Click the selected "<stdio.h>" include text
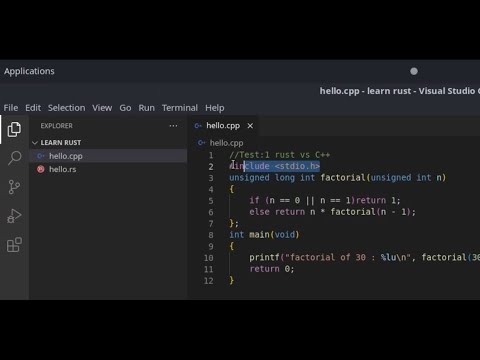Screen dimensions: 480x360 click(x=297, y=166)
